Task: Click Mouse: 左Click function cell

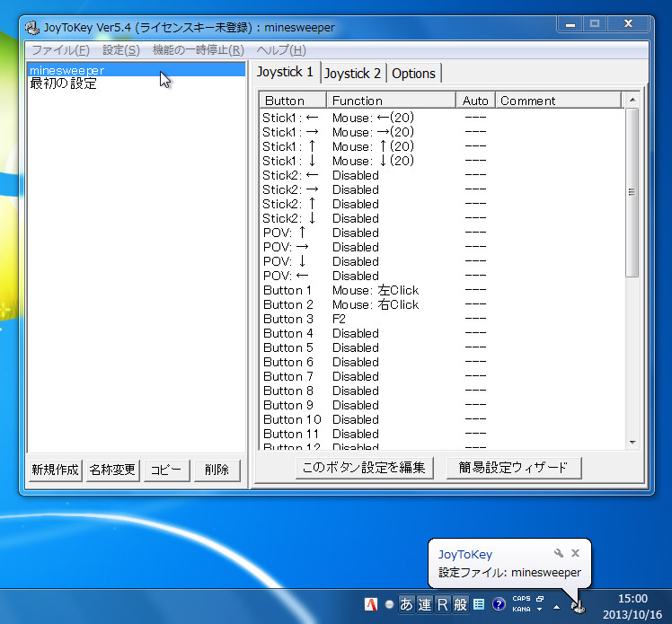Action: 376,290
